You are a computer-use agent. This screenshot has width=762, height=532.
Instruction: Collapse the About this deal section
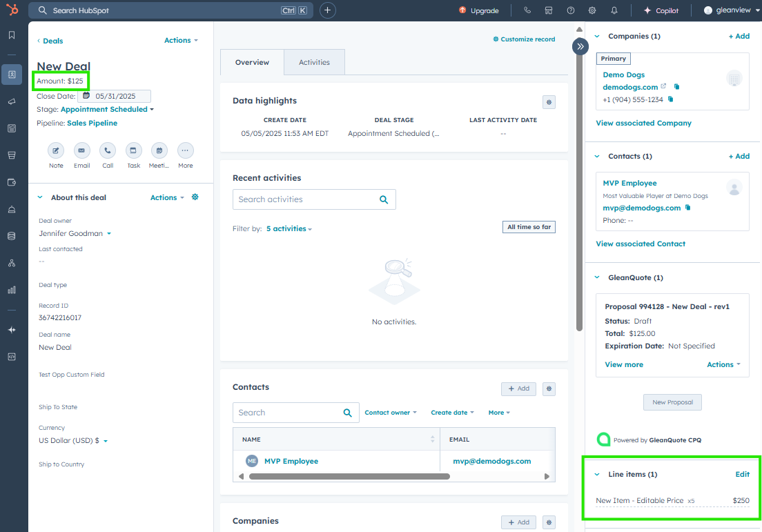(40, 197)
